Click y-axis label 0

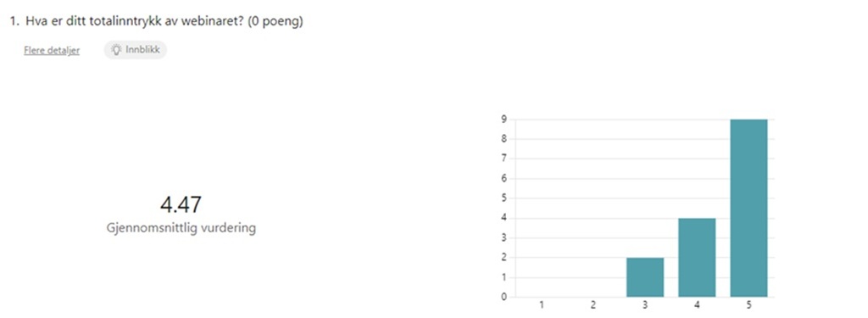tap(504, 297)
